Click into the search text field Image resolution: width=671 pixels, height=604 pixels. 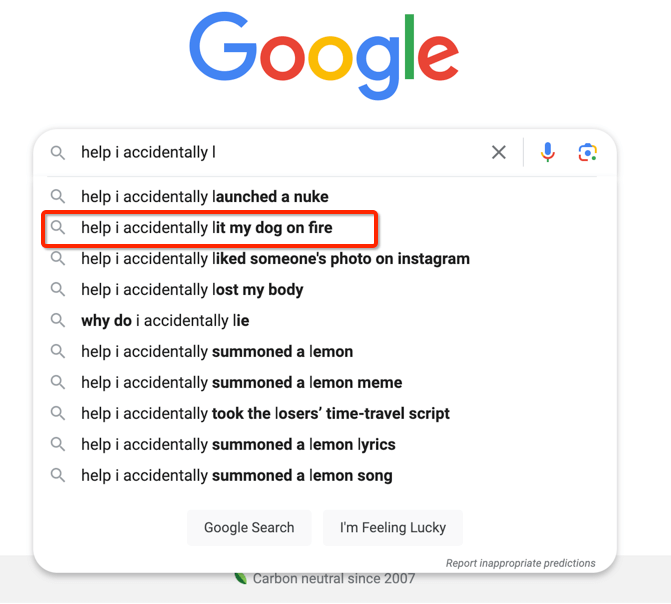(x=280, y=152)
